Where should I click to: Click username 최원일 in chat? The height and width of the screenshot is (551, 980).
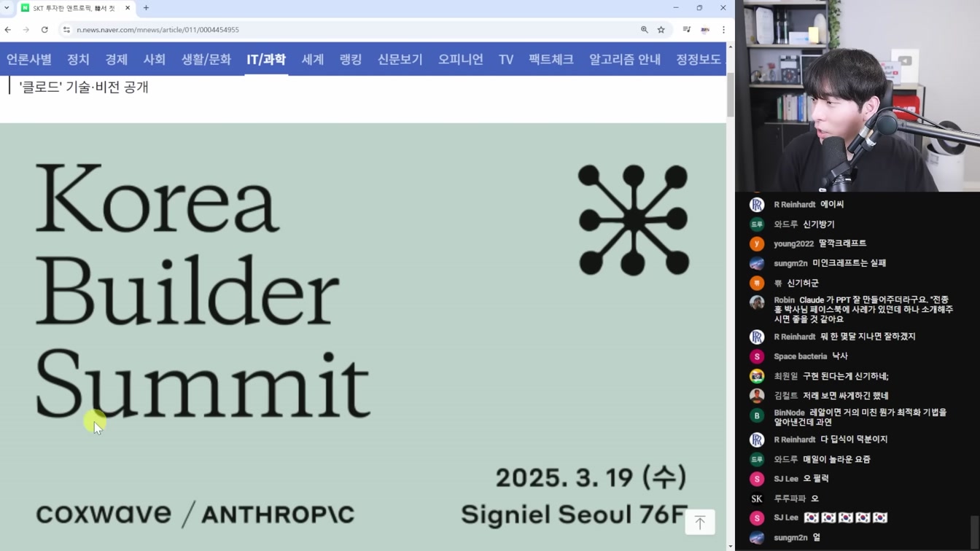pos(785,376)
